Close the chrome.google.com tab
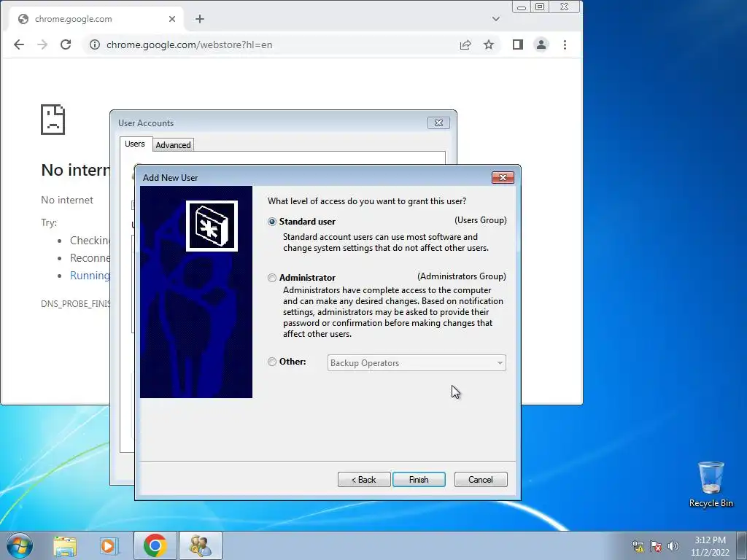 coord(172,19)
